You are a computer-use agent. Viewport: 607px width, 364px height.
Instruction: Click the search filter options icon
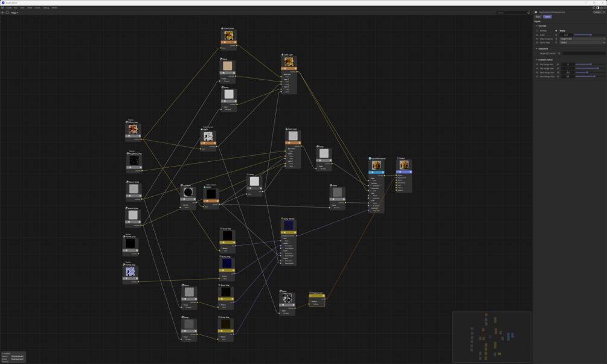pos(529,13)
